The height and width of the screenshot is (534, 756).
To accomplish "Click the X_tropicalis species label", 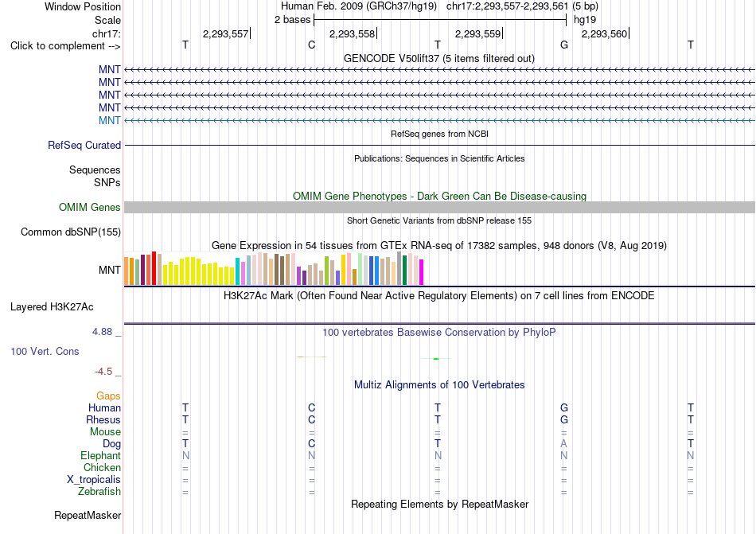I will coord(94,480).
